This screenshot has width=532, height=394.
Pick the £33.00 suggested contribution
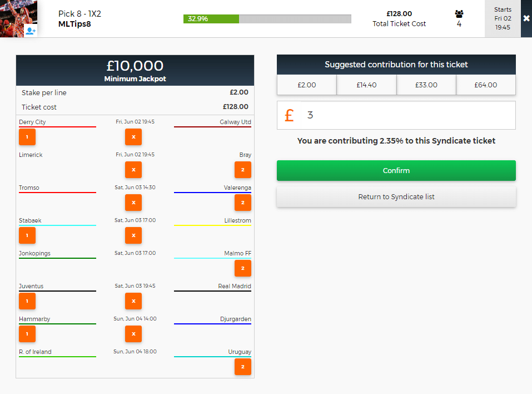tap(426, 85)
